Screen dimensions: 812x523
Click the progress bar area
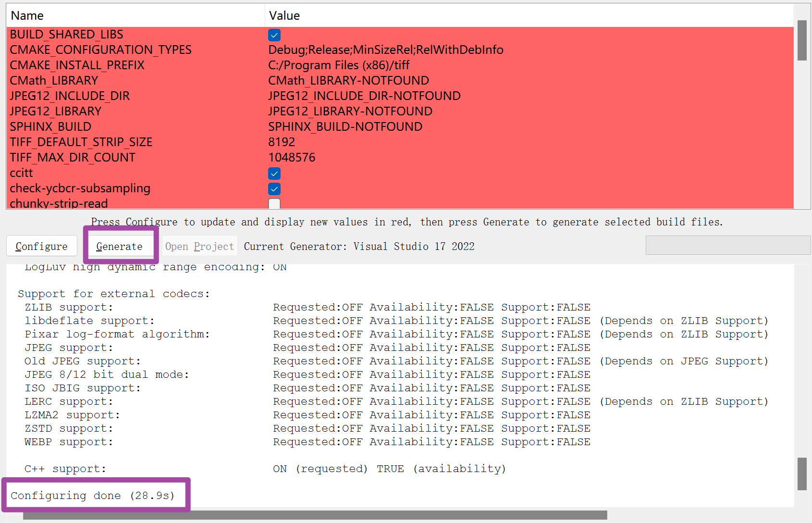pyautogui.click(x=727, y=245)
